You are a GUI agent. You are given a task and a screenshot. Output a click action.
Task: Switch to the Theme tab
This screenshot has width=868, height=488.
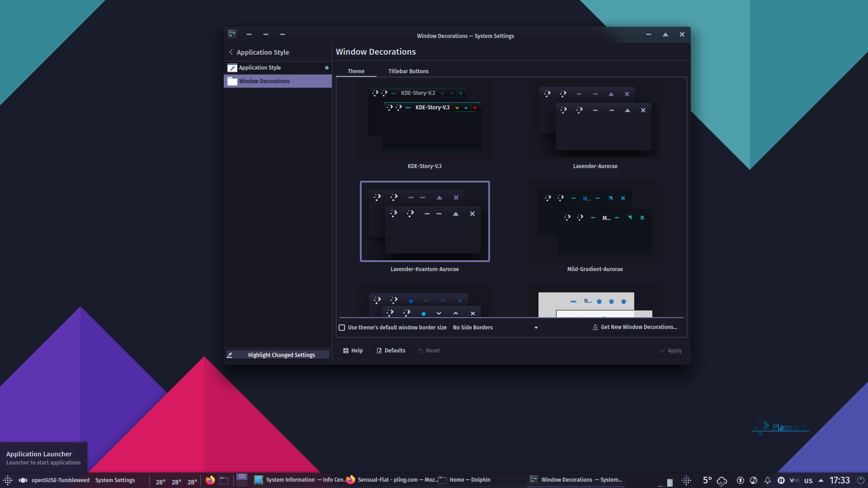[356, 71]
